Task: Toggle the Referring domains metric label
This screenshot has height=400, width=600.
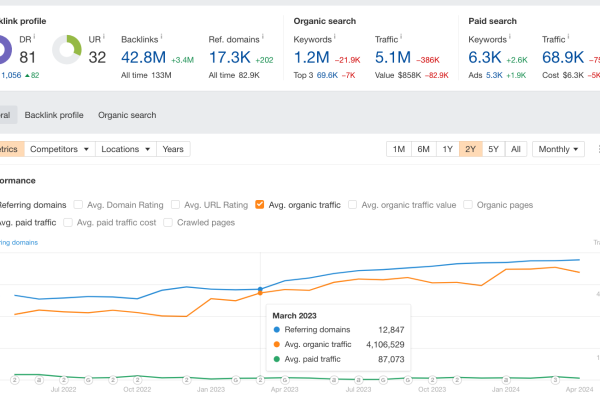Action: pyautogui.click(x=33, y=205)
